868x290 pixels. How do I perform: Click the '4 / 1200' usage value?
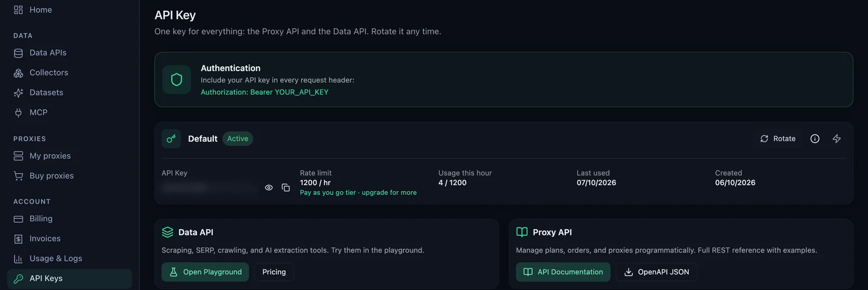click(x=452, y=183)
